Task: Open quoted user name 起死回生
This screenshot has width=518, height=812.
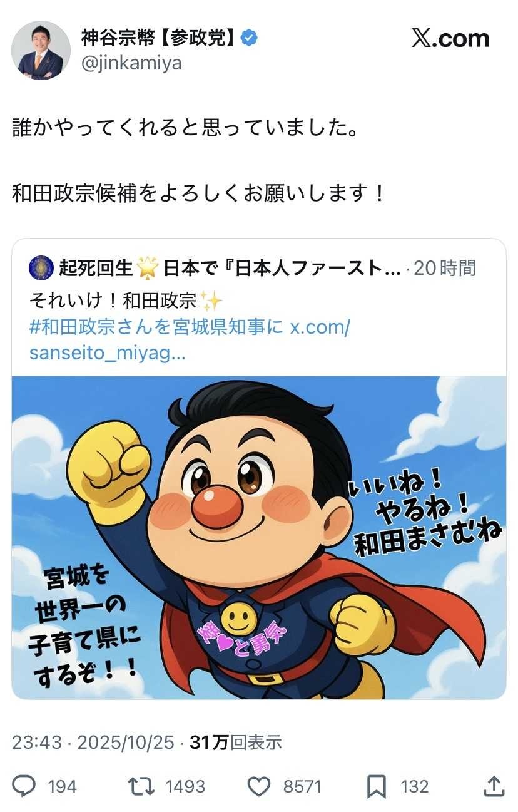Action: tap(96, 268)
